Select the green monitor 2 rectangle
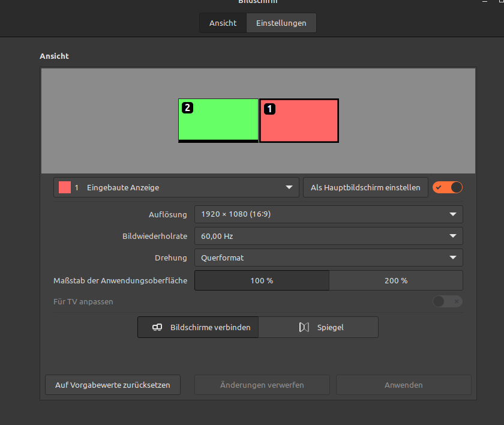Screen dimensions: 504x425 click(218, 120)
